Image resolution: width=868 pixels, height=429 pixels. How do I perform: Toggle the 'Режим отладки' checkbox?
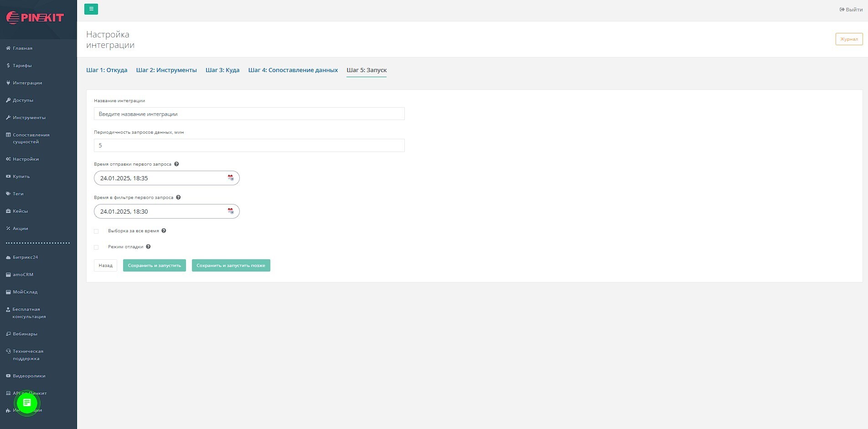point(96,247)
